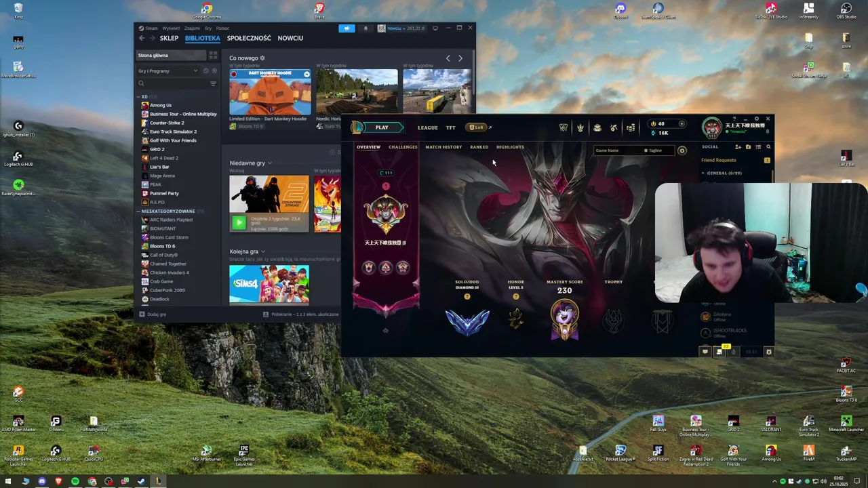Open Clash trophy icon in League client
The image size is (868, 488).
click(564, 127)
